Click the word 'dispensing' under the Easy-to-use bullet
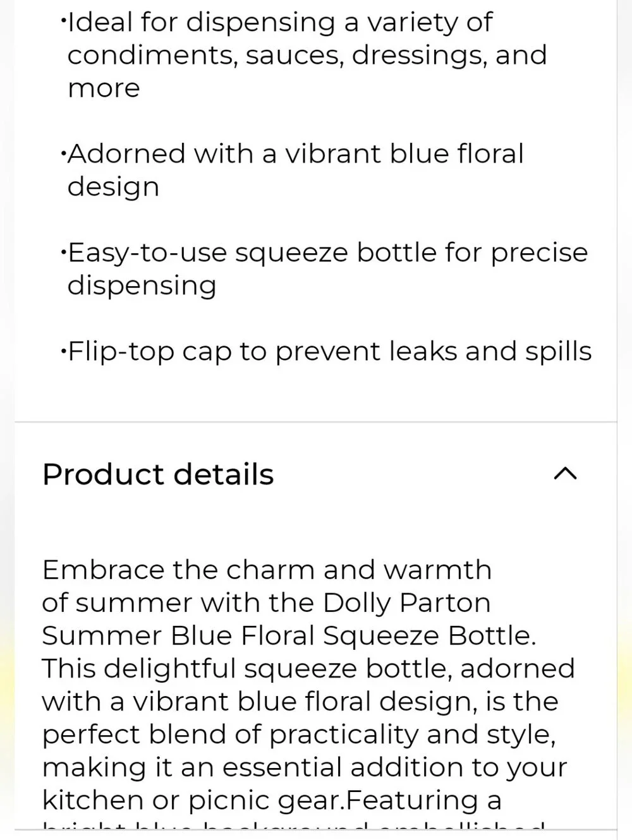 tap(142, 285)
